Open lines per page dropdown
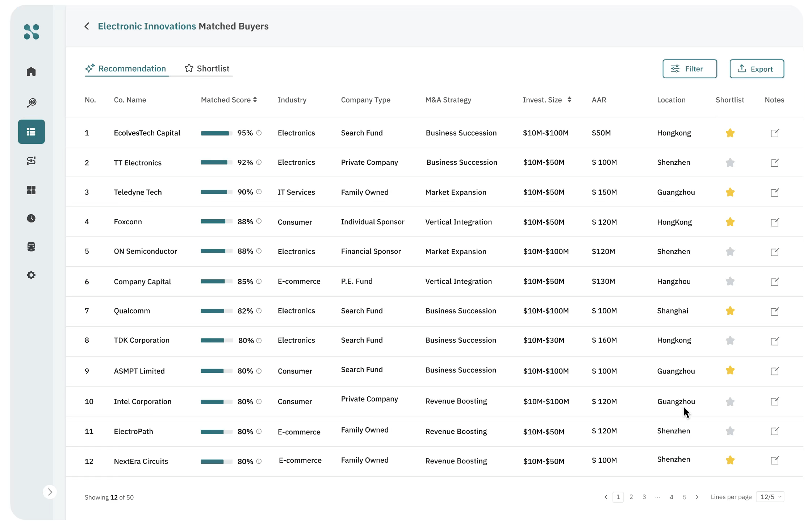 (770, 497)
